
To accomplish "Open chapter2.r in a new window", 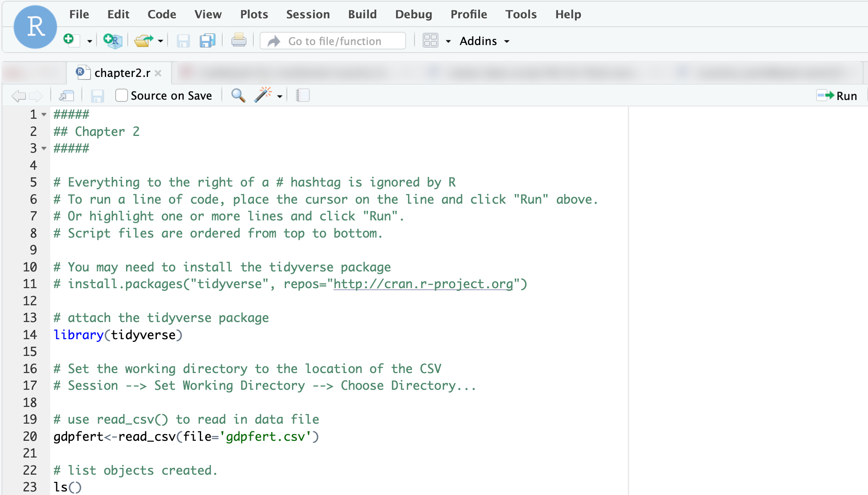I will click(x=67, y=95).
